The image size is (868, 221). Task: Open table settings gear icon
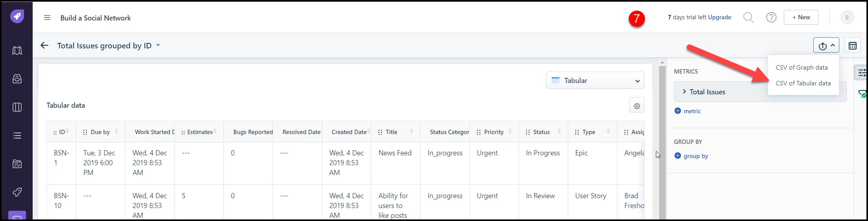click(x=637, y=106)
